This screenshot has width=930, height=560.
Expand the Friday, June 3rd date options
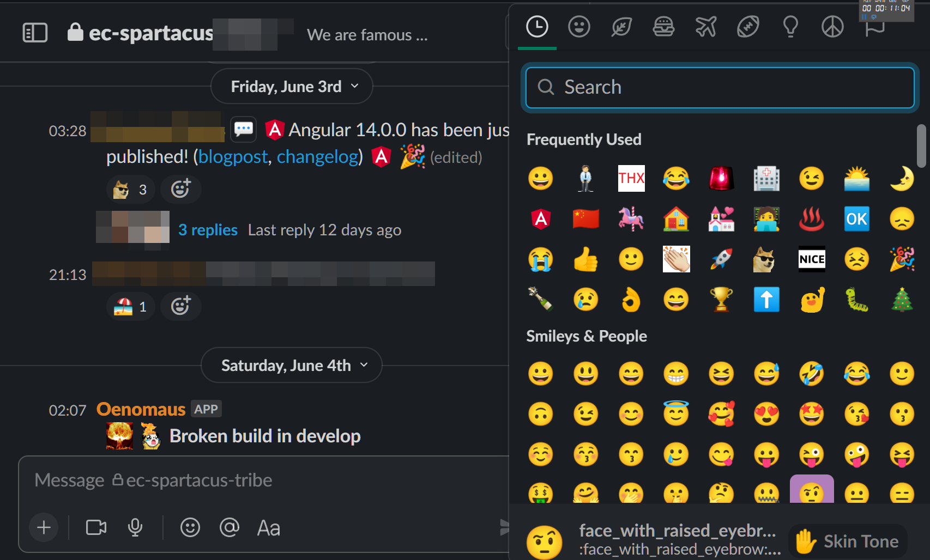pos(354,86)
